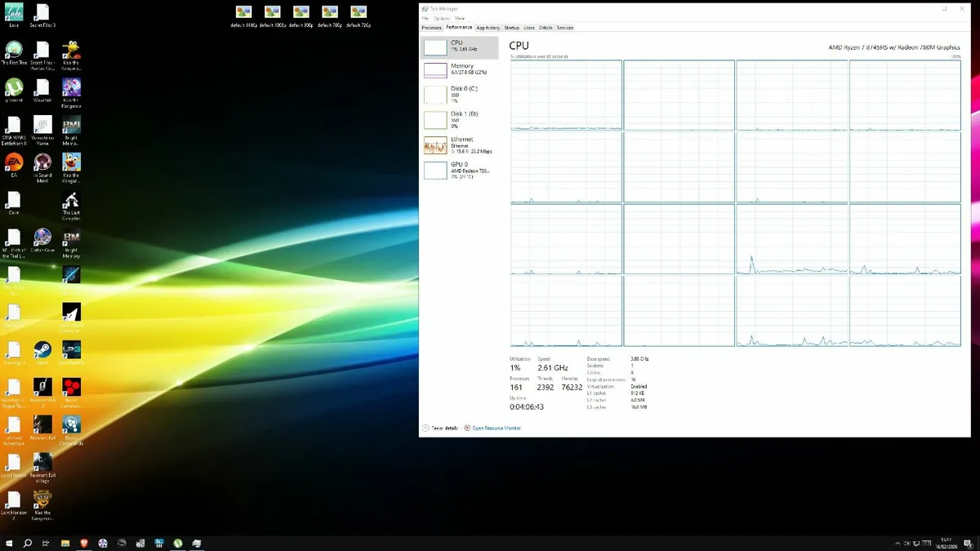
Task: Open File Explorer from the taskbar
Action: click(65, 542)
